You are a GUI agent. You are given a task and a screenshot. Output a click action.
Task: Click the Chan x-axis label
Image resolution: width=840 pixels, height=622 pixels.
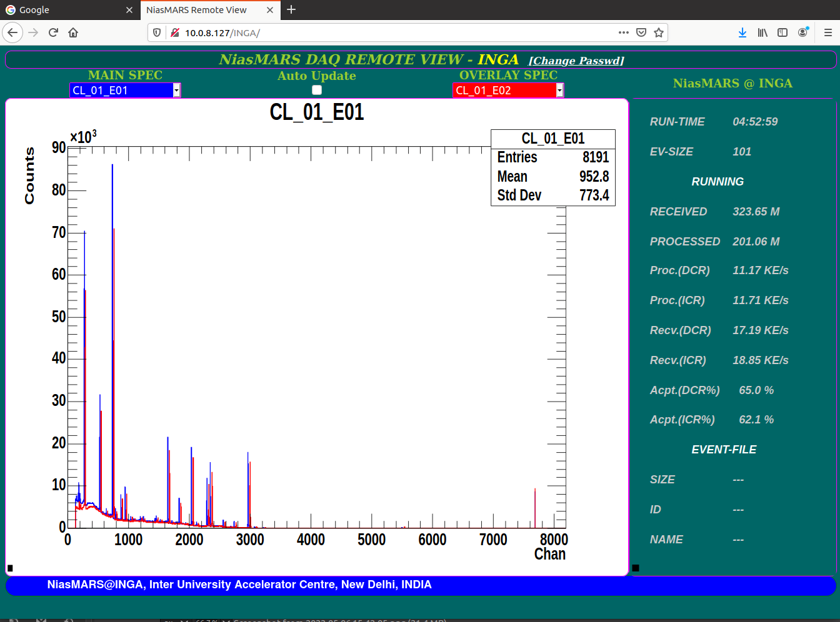(550, 554)
